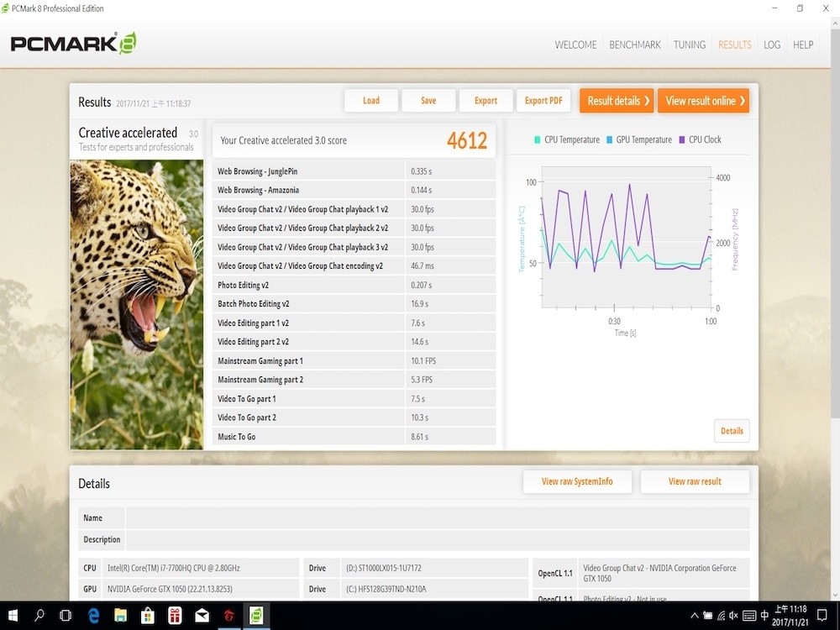Open File Explorer from the taskbar
The image size is (840, 630).
pyautogui.click(x=120, y=616)
